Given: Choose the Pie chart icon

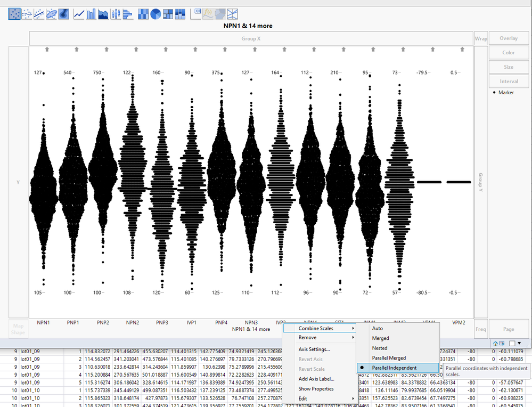Looking at the screenshot, I should tap(155, 14).
